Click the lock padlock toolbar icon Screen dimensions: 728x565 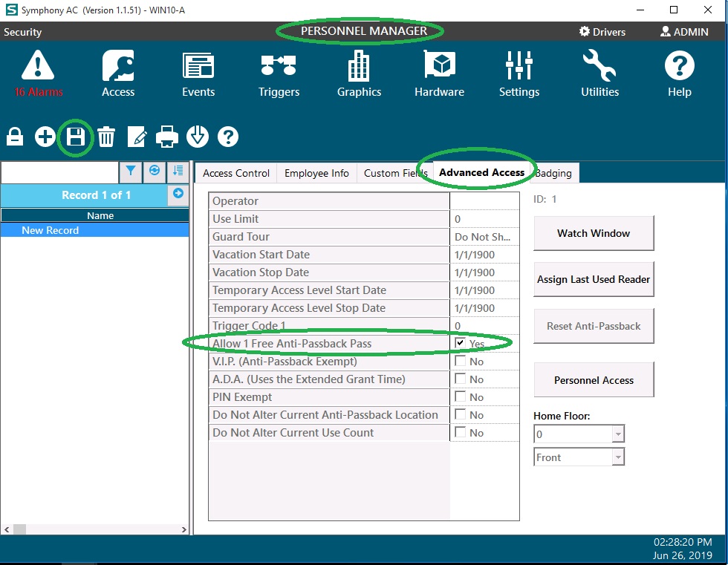click(15, 137)
